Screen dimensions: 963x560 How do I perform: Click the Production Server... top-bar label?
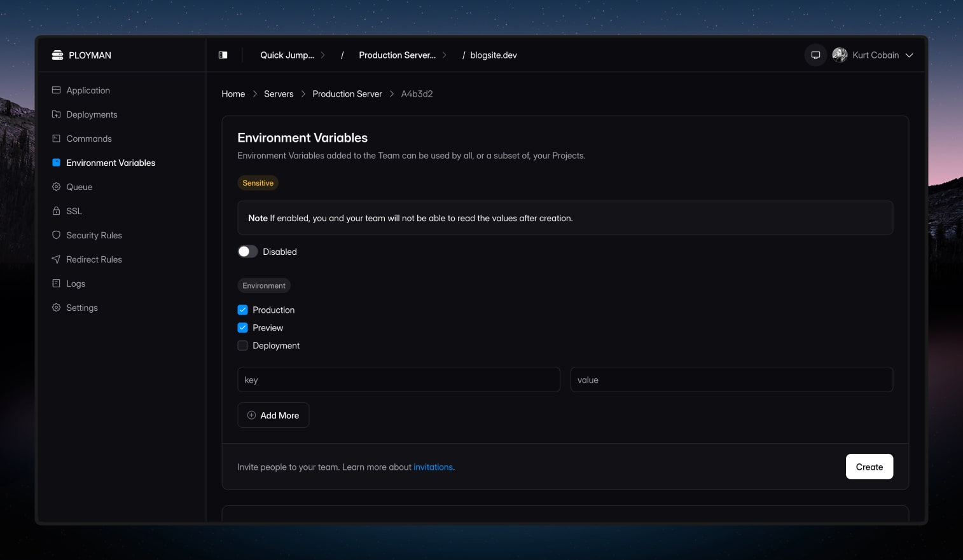[x=397, y=55]
